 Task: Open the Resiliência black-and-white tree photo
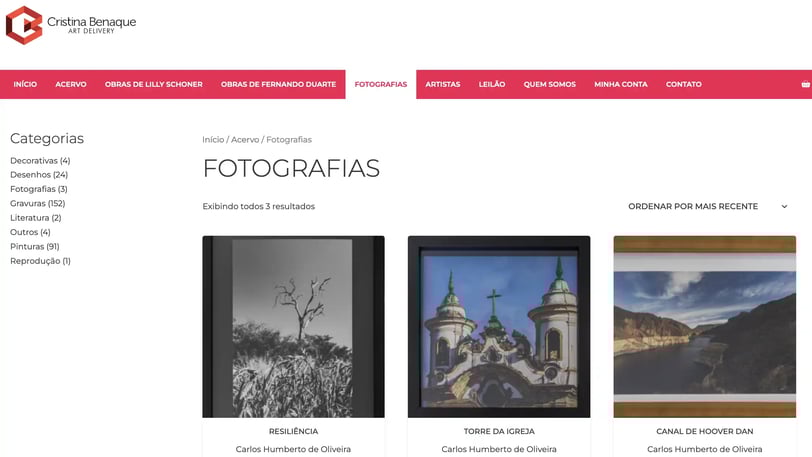click(294, 326)
